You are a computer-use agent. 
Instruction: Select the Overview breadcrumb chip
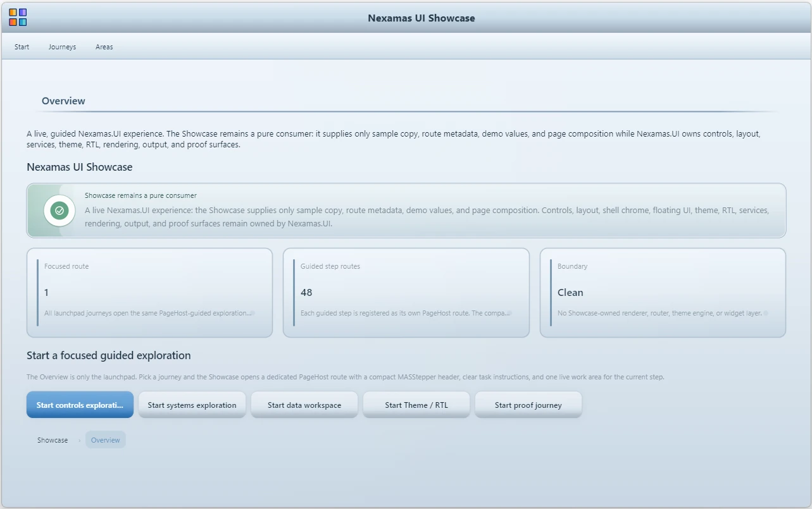click(x=106, y=440)
